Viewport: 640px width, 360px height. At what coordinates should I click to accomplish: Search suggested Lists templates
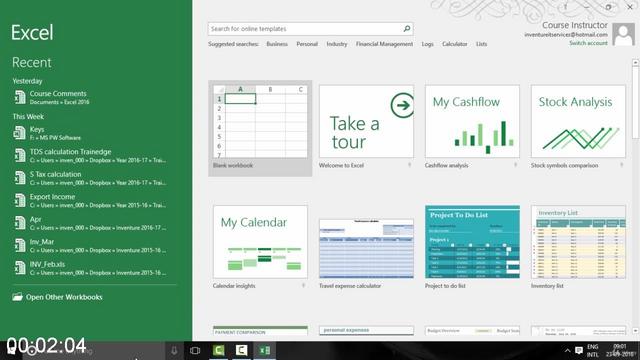(x=481, y=44)
